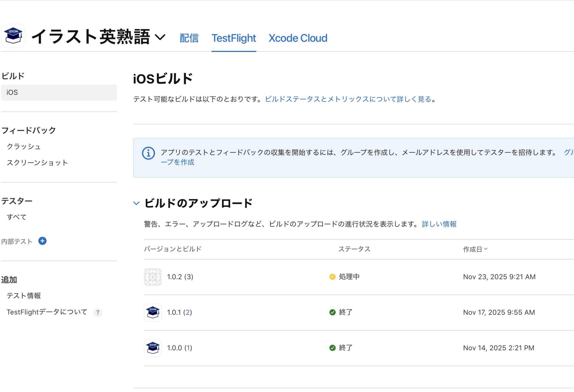Add an internal test group with the plus icon
The height and width of the screenshot is (392, 574).
tap(42, 241)
